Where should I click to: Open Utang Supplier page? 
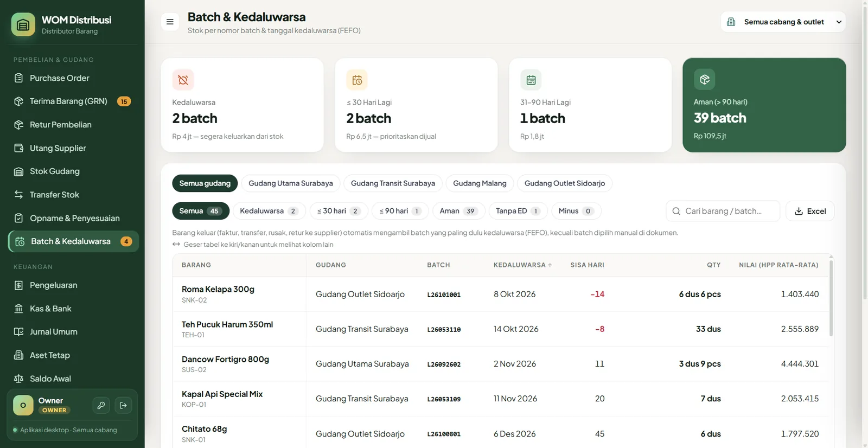point(73,148)
